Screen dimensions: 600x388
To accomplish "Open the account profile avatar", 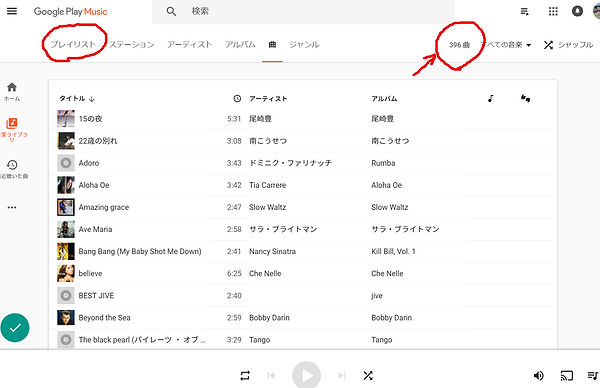I will coord(597,11).
